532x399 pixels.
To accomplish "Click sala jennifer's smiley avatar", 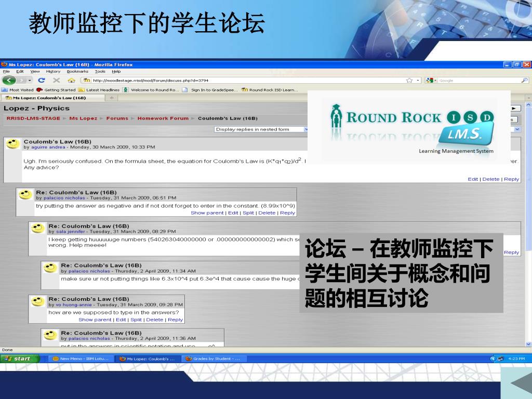I will pos(37,229).
